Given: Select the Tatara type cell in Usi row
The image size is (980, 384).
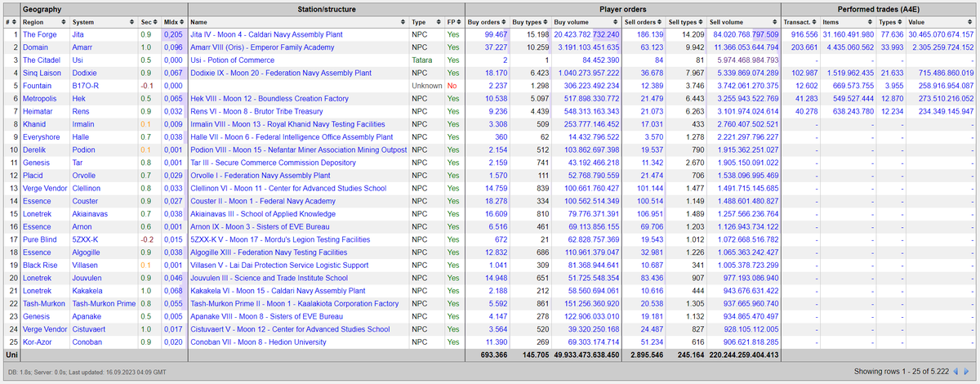Looking at the screenshot, I should [x=423, y=61].
